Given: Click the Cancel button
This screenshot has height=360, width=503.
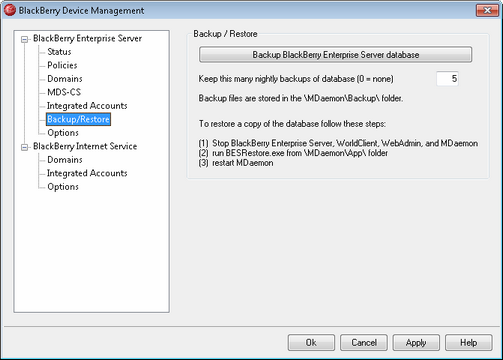Looking at the screenshot, I should coord(364,343).
